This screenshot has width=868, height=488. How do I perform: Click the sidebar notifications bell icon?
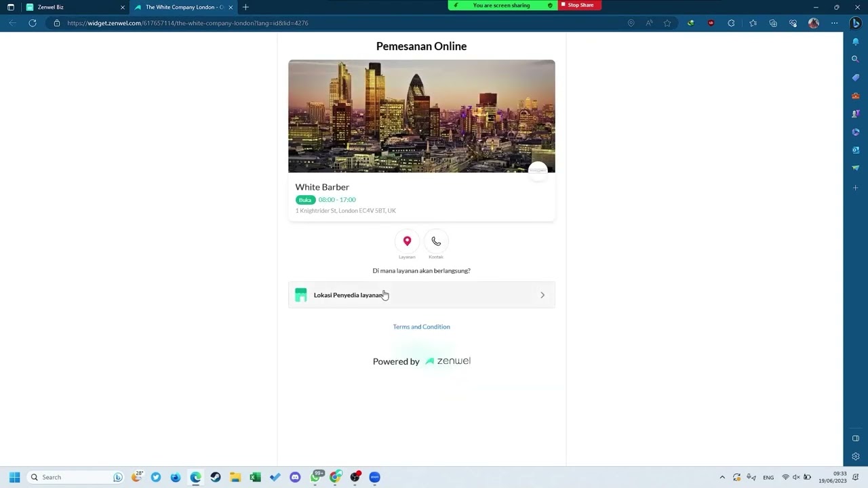tap(856, 41)
